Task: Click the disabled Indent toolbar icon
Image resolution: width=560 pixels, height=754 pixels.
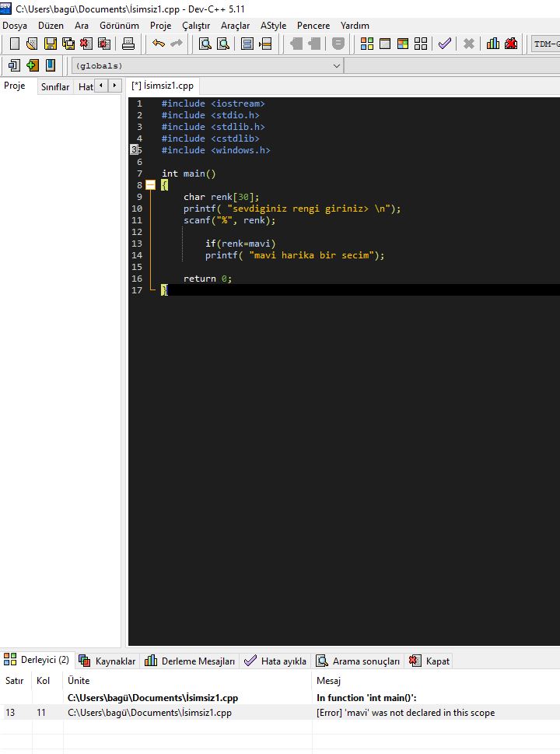Action: click(296, 44)
